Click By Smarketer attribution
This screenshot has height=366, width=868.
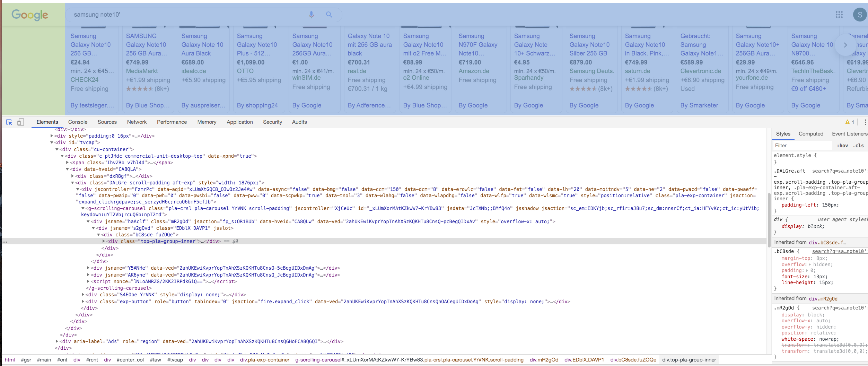[x=699, y=105]
